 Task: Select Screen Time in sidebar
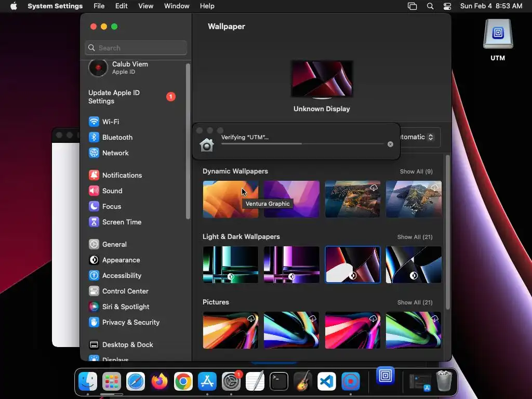tap(115, 222)
